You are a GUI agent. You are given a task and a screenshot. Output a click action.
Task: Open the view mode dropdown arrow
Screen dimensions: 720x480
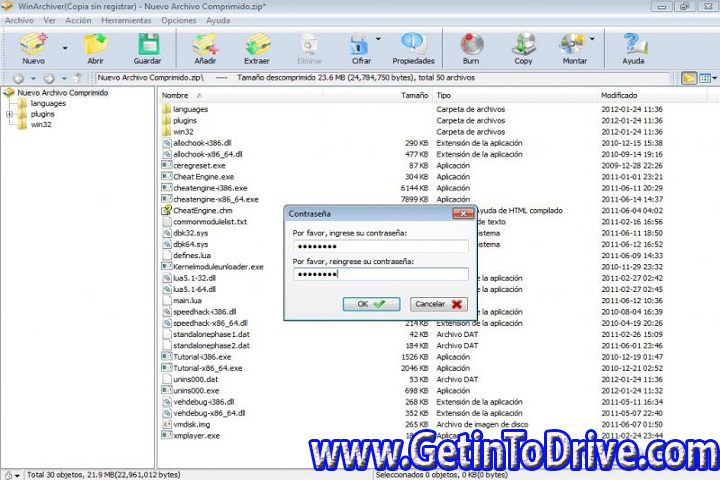(x=715, y=79)
